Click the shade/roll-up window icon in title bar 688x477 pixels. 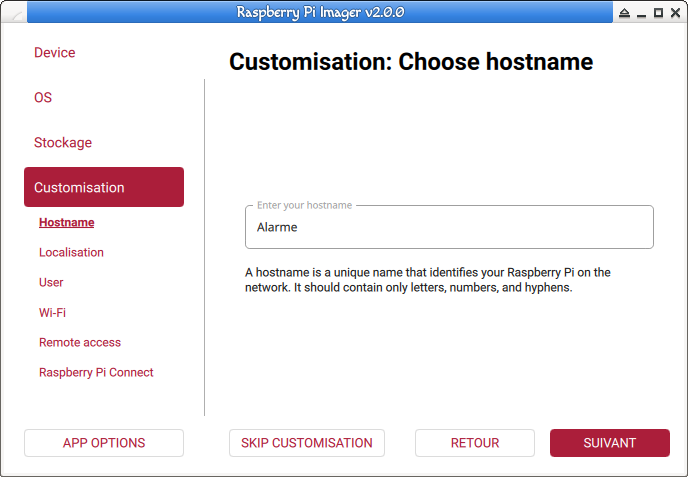(624, 13)
